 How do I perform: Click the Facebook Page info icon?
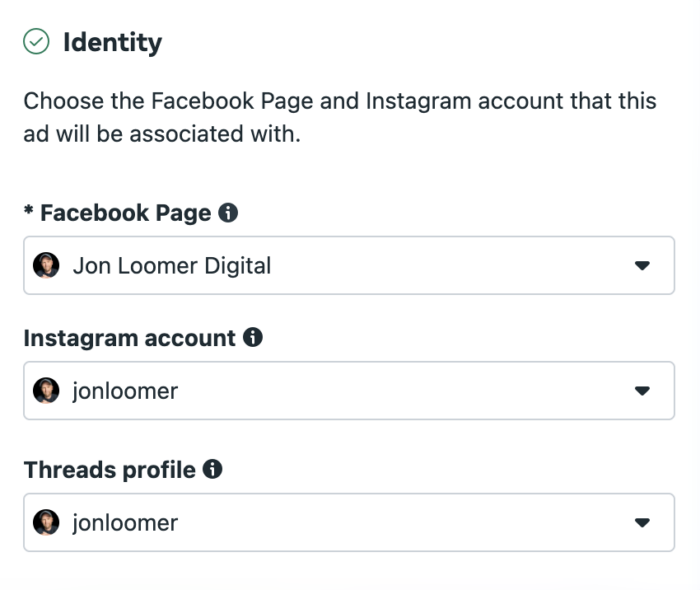(x=228, y=212)
